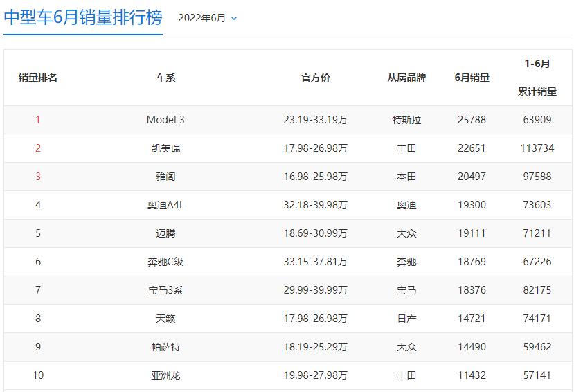Image resolution: width=574 pixels, height=392 pixels.
Task: Click cumulative sales value 74171
Action: (x=537, y=319)
